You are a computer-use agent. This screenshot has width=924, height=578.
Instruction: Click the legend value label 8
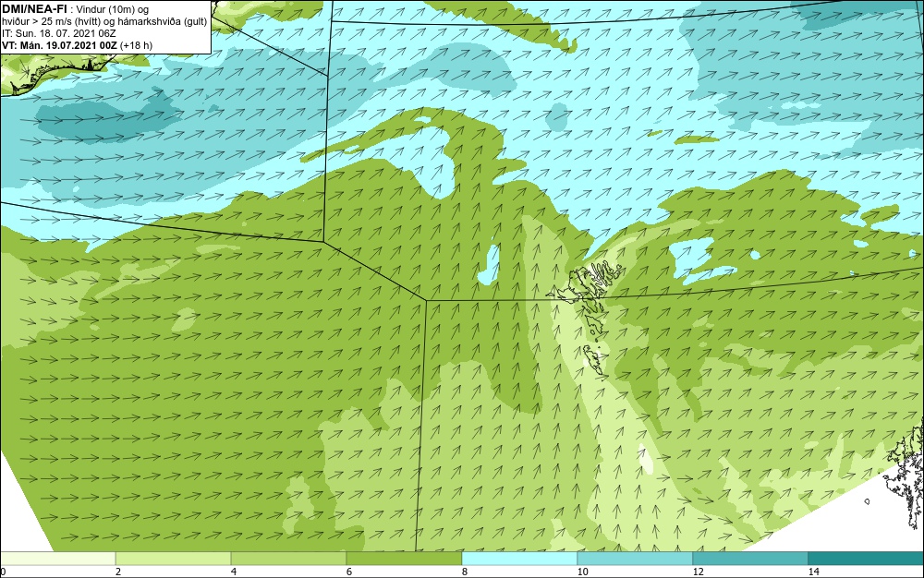[465, 572]
